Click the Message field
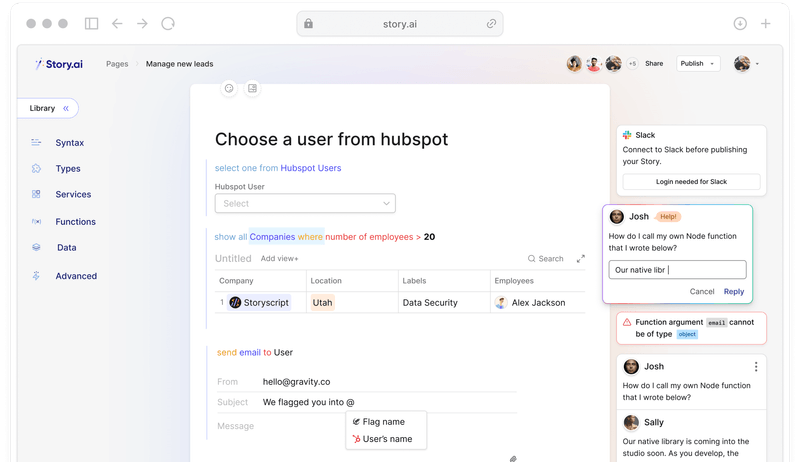This screenshot has width=800, height=462. point(235,426)
